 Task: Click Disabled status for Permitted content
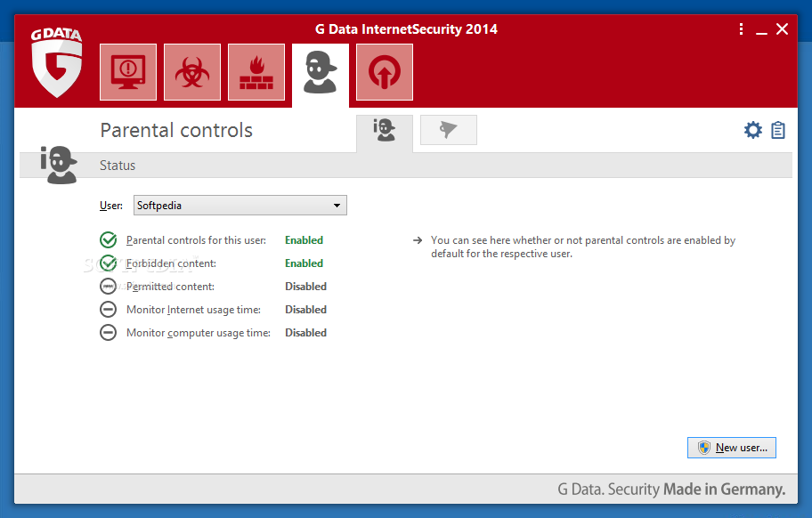click(306, 287)
